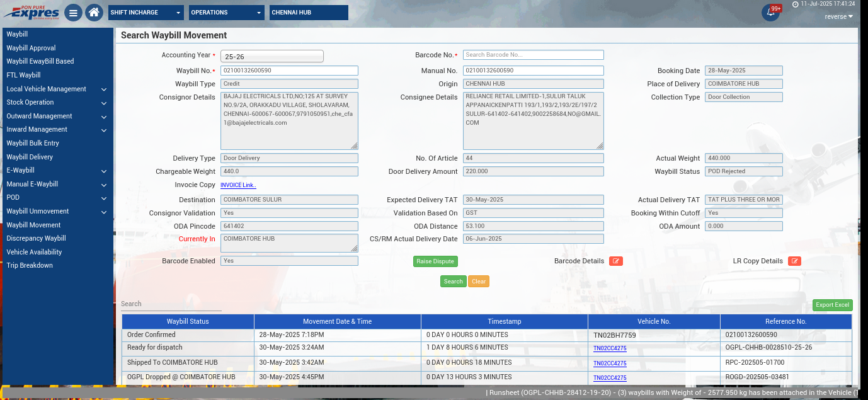The width and height of the screenshot is (868, 400).
Task: Open the reverse user menu dropdown
Action: [839, 16]
